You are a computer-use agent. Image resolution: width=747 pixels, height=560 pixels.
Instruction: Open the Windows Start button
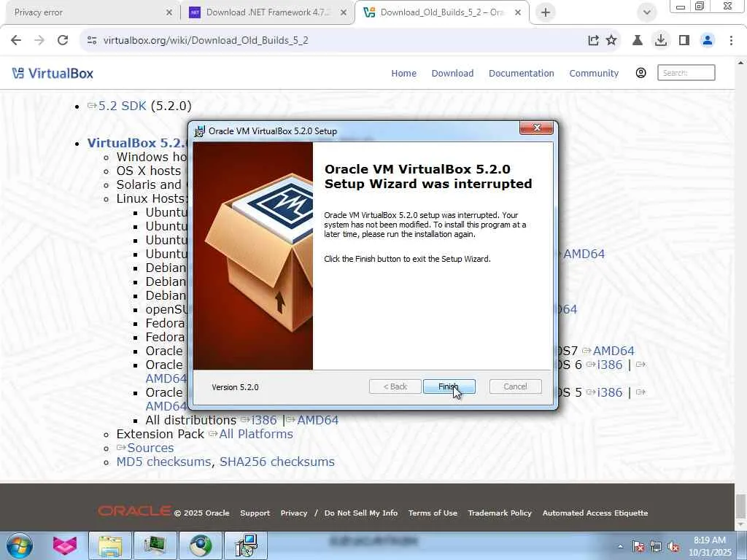(20, 545)
